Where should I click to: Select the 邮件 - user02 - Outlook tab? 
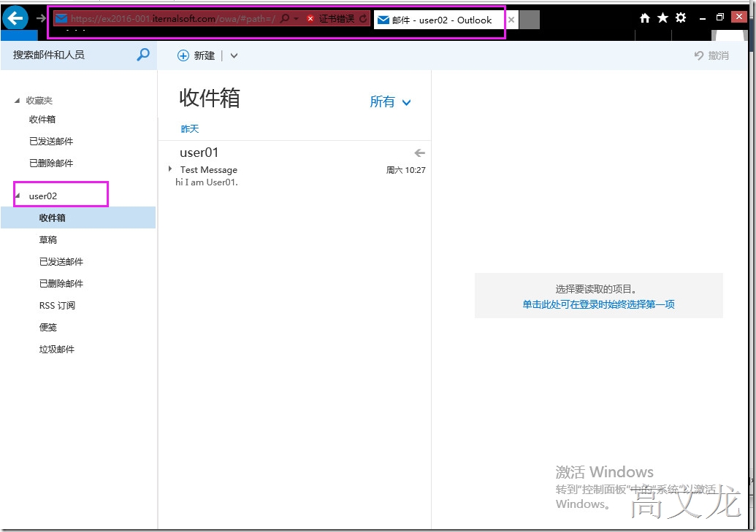point(439,20)
